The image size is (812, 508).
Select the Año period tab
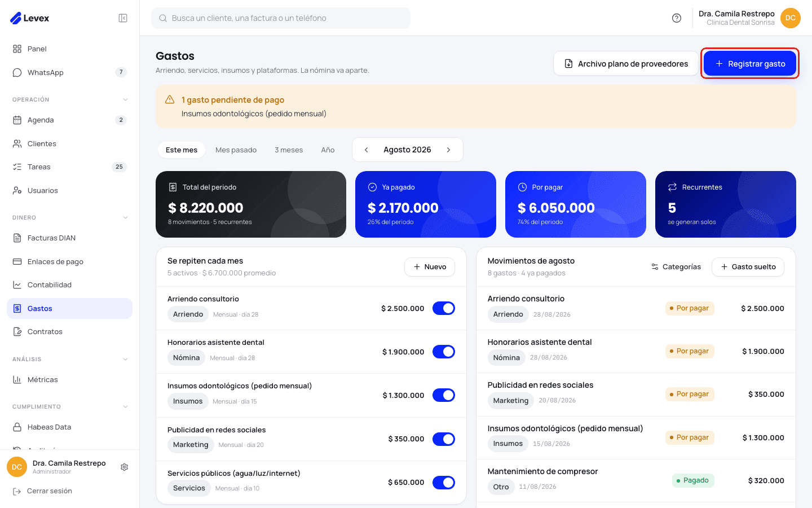[328, 150]
